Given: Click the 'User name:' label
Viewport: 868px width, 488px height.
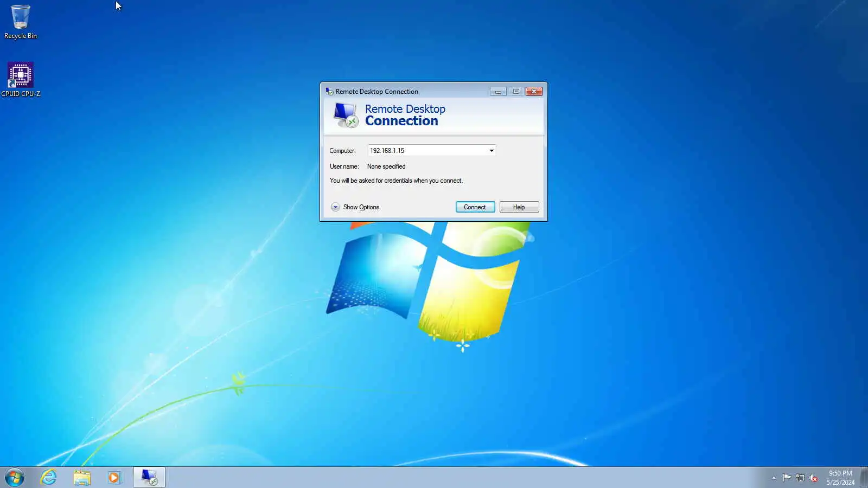Looking at the screenshot, I should (344, 166).
